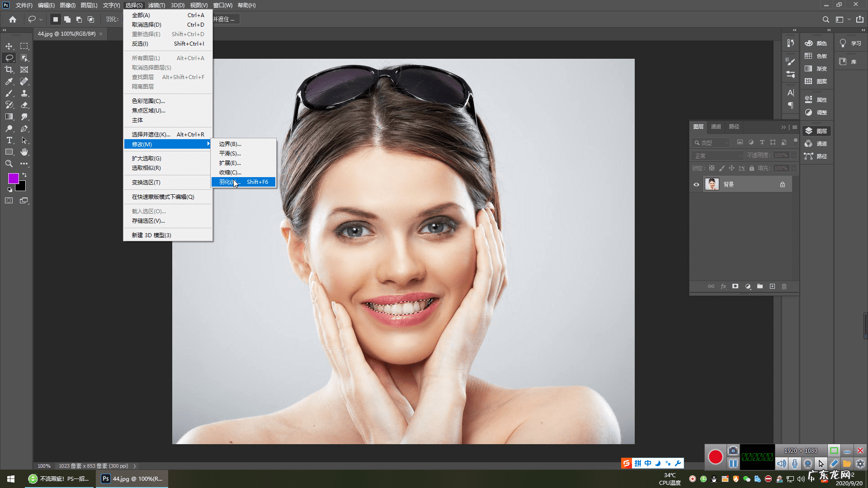868x488 pixels.
Task: Select the Crop tool
Action: point(9,70)
